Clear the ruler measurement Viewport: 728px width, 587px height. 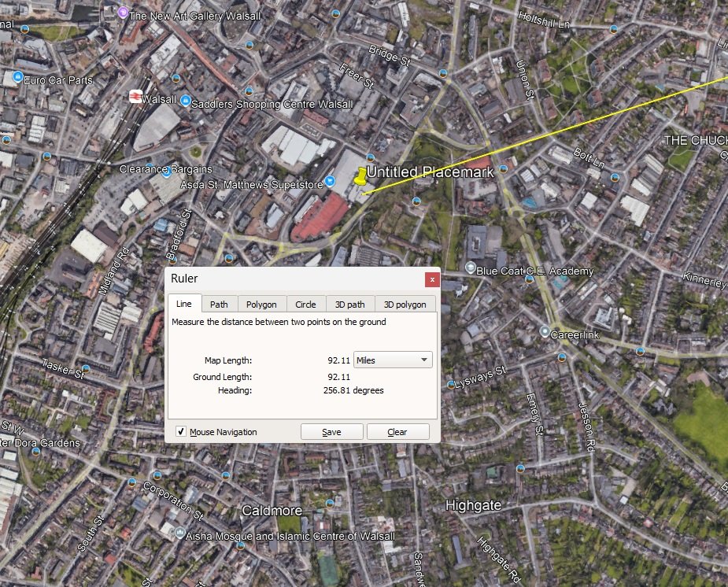397,431
